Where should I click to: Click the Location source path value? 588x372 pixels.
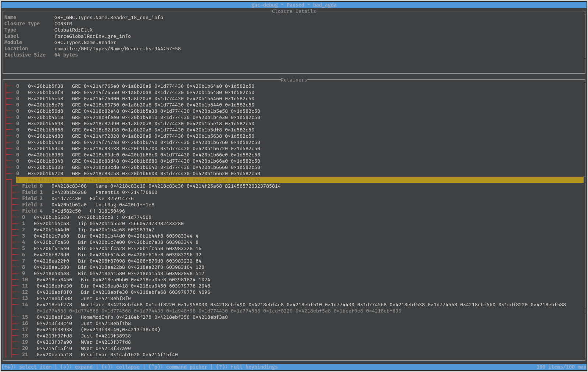117,49
